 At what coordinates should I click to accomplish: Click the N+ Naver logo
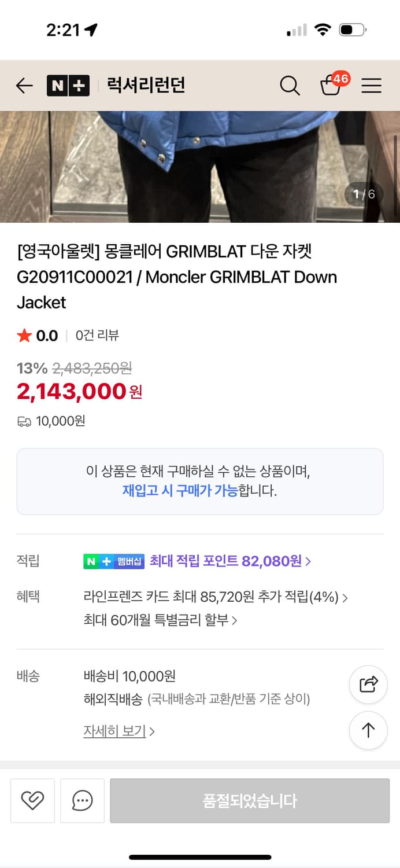pyautogui.click(x=67, y=85)
